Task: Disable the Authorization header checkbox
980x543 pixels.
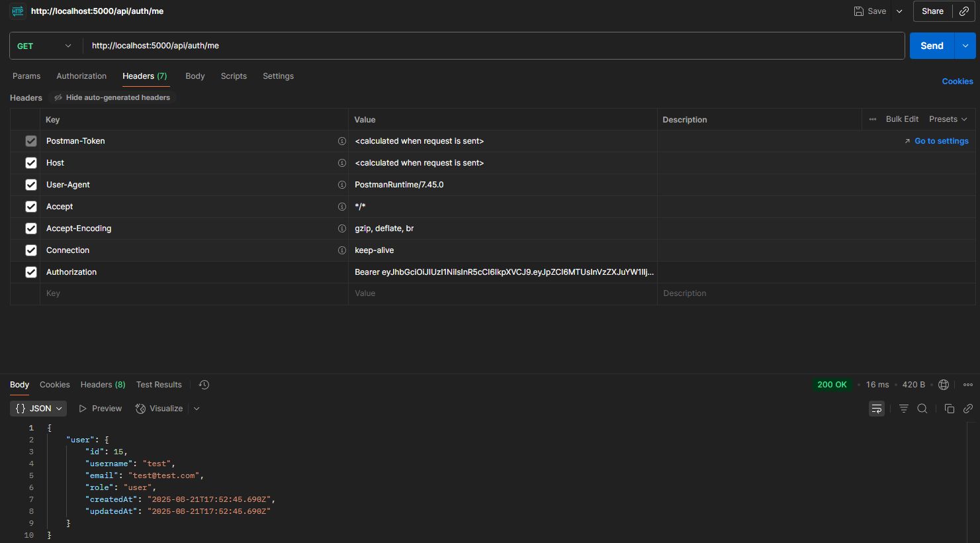Action: (x=31, y=272)
